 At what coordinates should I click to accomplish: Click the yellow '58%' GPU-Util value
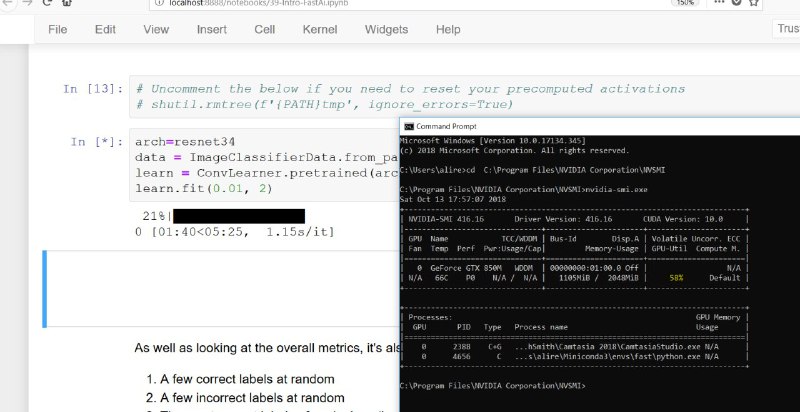[676, 278]
